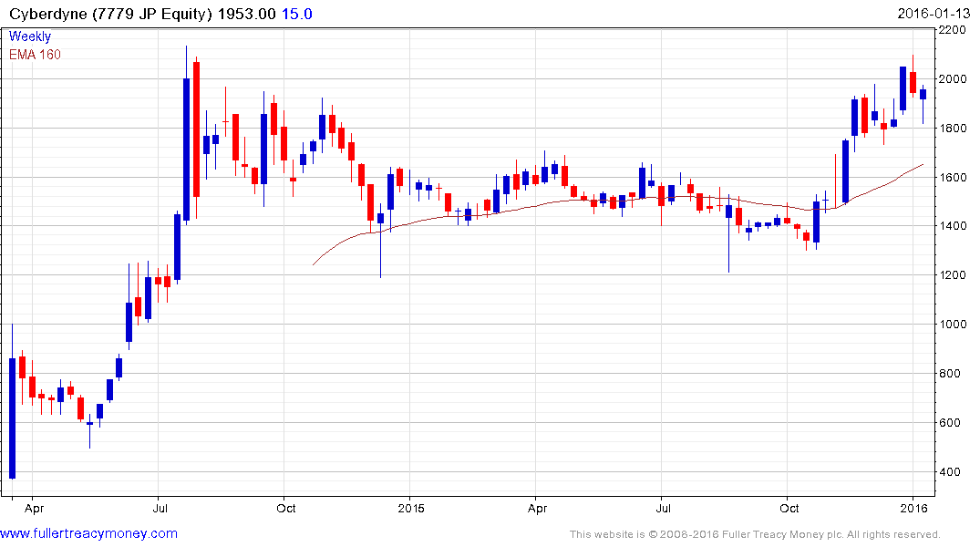Open the www.fullertreacymoney.com link
Screen dimensions: 980x547
click(88, 533)
